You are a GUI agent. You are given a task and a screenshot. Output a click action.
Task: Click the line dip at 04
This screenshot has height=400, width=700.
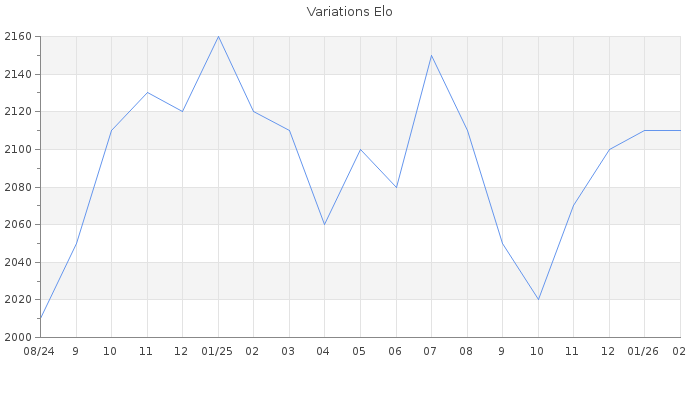(x=324, y=224)
